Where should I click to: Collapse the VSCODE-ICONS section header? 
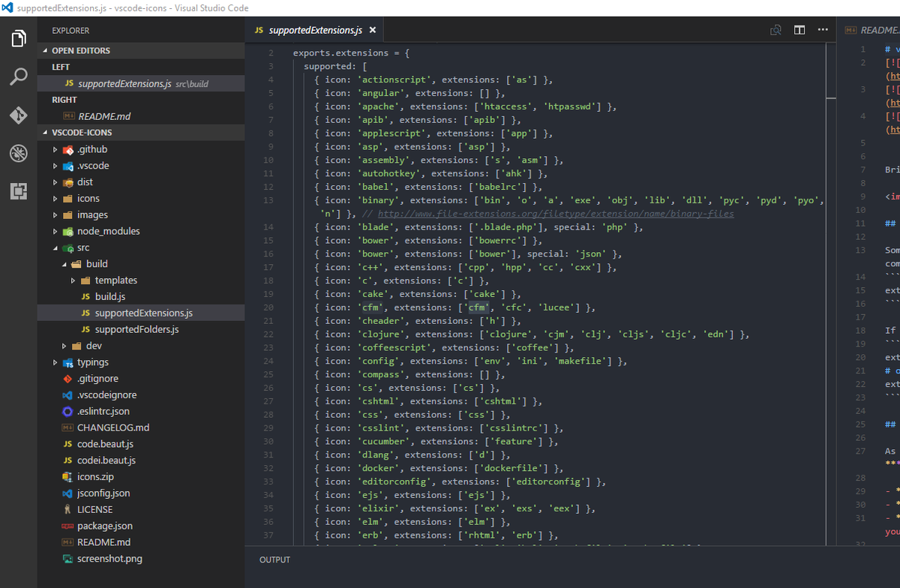click(141, 132)
